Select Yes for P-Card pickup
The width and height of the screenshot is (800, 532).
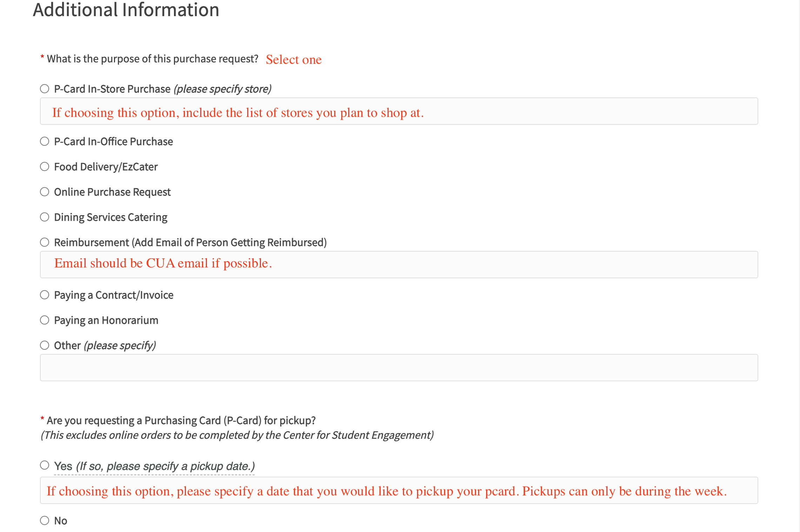coord(45,465)
